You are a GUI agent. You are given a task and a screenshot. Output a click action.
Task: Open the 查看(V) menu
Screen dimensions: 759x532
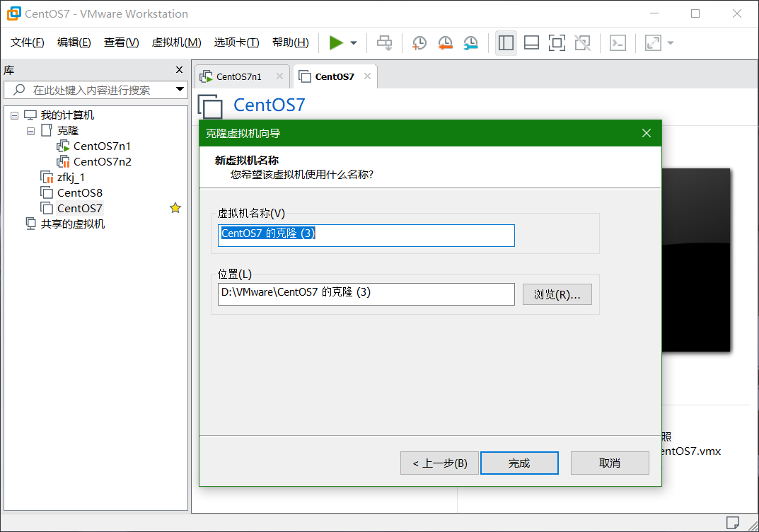pyautogui.click(x=122, y=42)
